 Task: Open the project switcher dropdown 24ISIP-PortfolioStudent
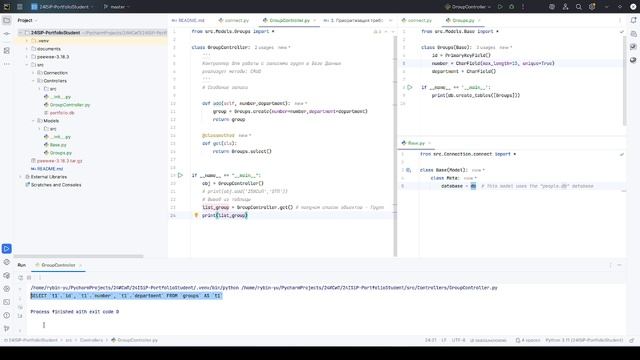(x=62, y=7)
